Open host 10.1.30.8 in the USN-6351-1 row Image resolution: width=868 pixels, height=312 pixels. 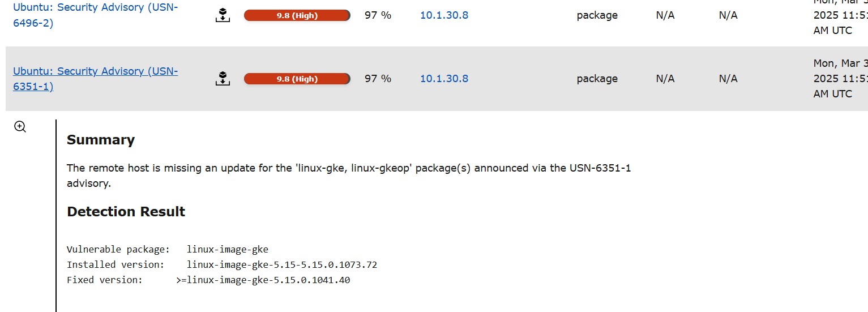pyautogui.click(x=444, y=79)
